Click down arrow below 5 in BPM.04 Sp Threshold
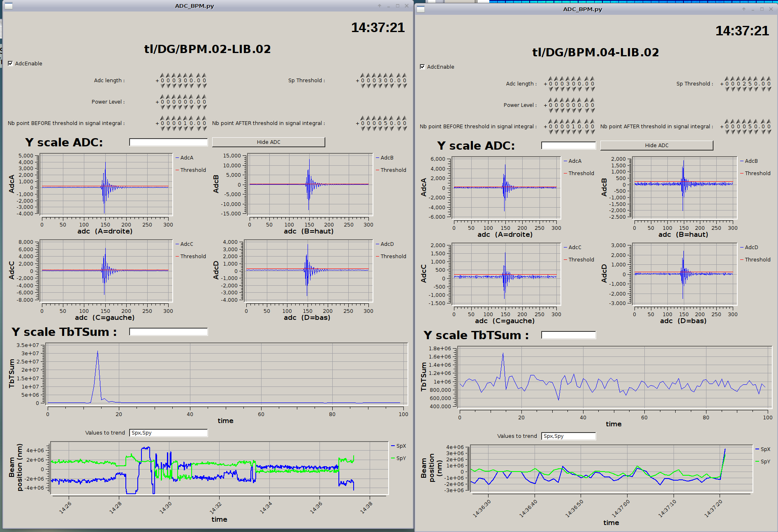 pyautogui.click(x=750, y=89)
